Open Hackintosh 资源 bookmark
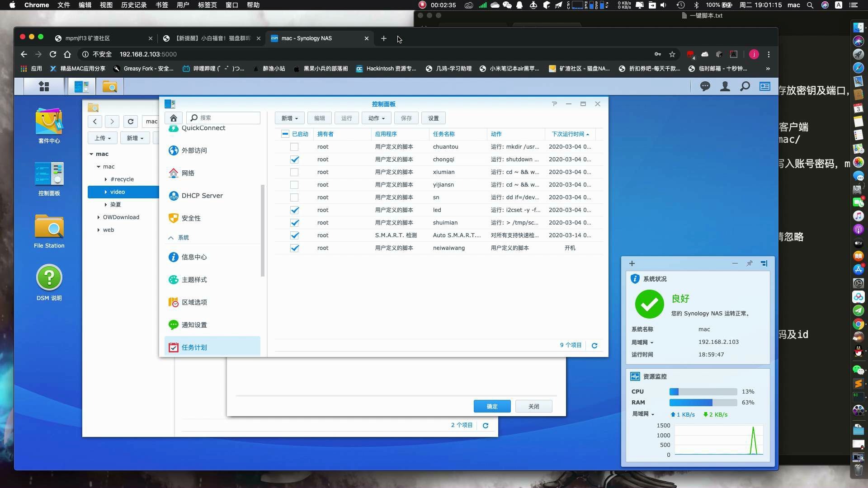868x488 pixels. tap(386, 69)
